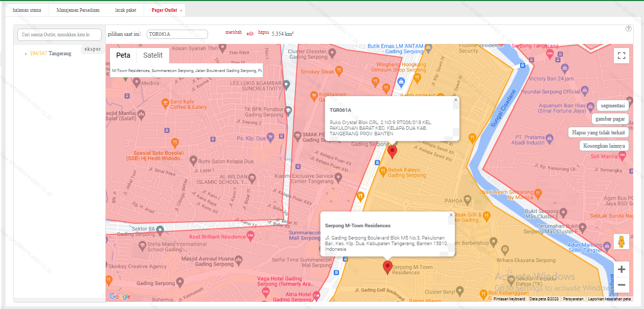This screenshot has height=309, width=644.
Task: Click the M-Town Residences address search box
Action: click(186, 70)
